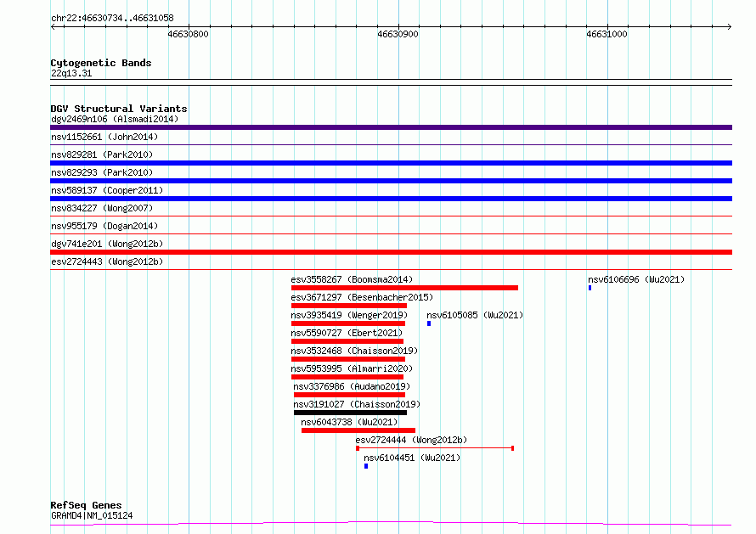The height and width of the screenshot is (534, 756).
Task: Select the nsv6105085 (Wu2021) label
Action: point(475,315)
